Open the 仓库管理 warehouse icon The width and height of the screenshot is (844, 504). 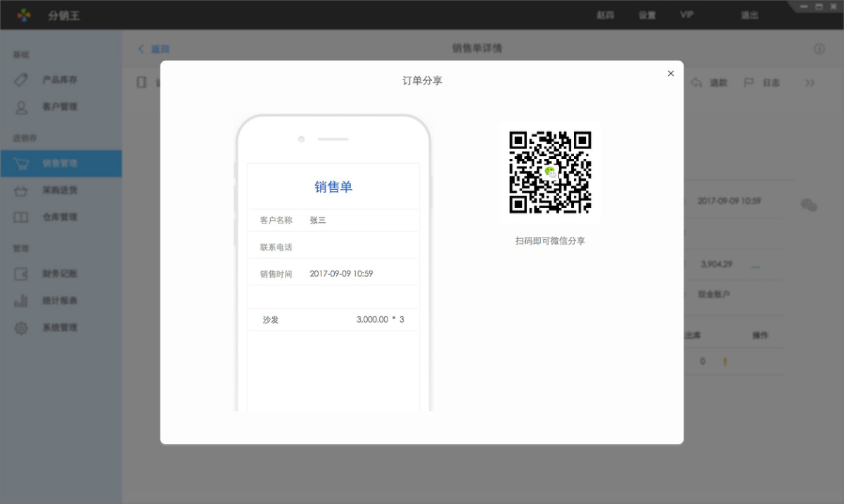(x=21, y=217)
